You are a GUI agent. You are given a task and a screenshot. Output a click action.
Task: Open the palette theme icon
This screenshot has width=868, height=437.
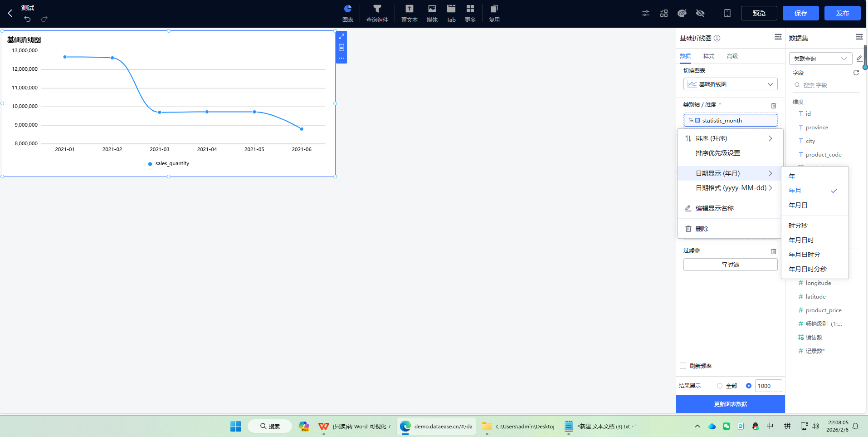(682, 13)
